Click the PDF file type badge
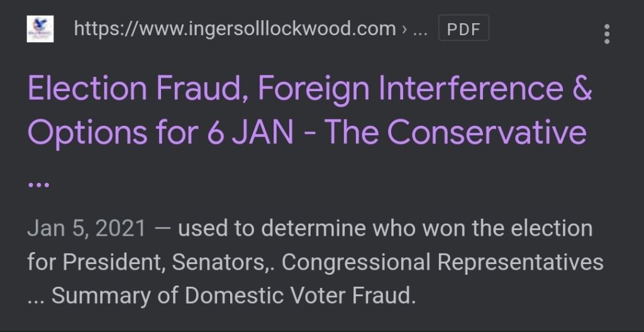The height and width of the screenshot is (332, 644). tap(464, 29)
